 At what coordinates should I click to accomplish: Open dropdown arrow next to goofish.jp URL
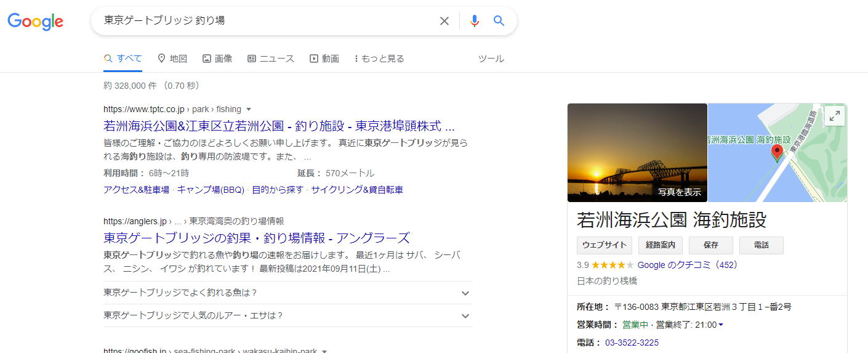pyautogui.click(x=324, y=351)
